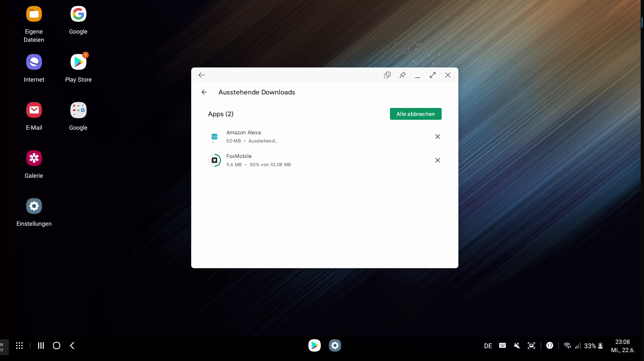Open the on-screen keyboard icon

point(502,346)
